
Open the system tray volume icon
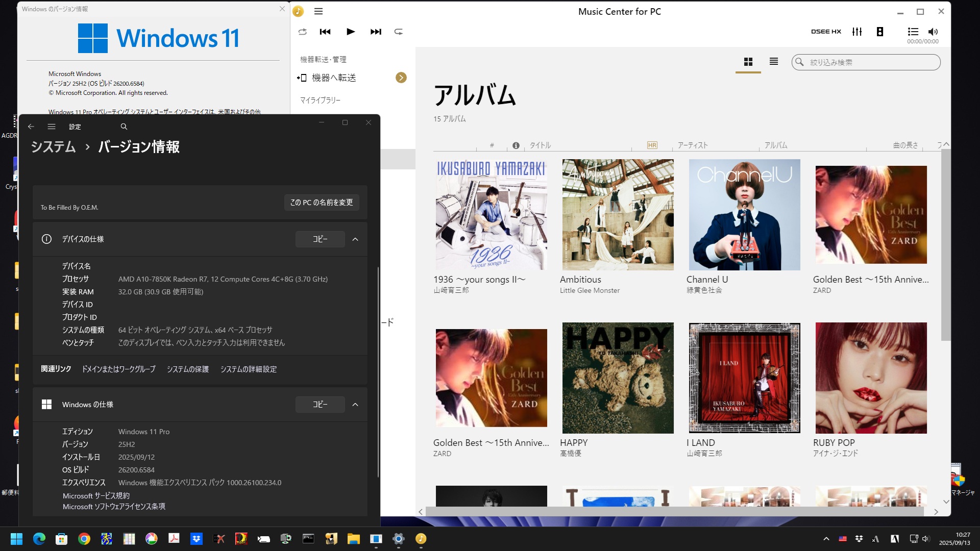(x=926, y=539)
